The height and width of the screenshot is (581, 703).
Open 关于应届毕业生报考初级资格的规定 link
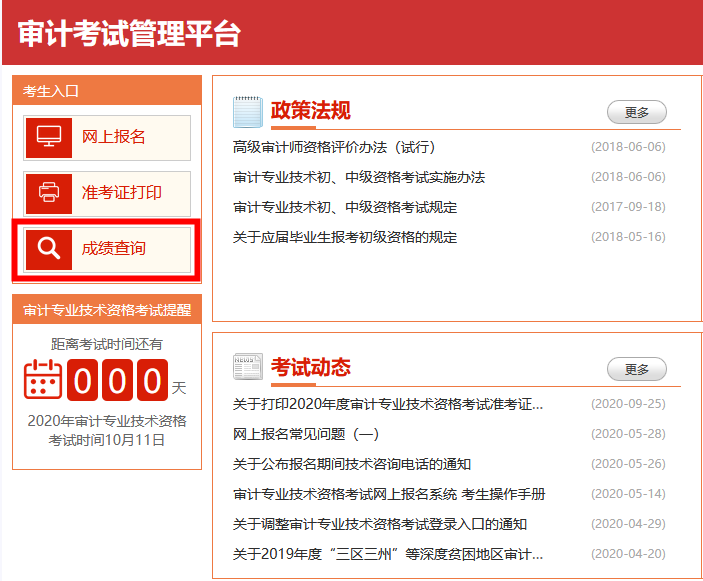pyautogui.click(x=344, y=237)
